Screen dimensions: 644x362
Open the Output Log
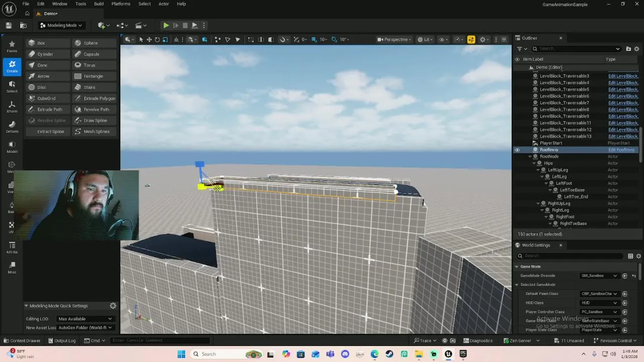61,340
